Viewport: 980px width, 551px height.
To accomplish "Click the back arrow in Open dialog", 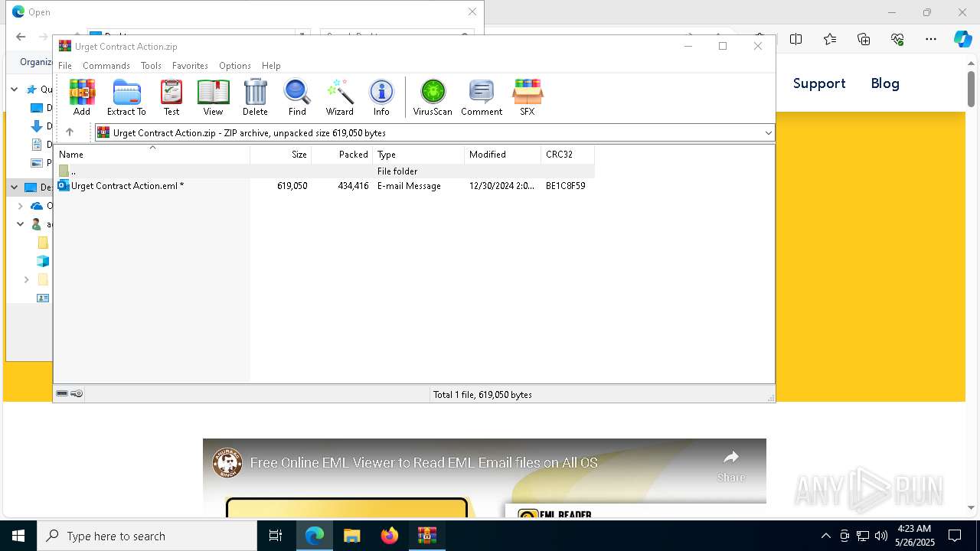I will pos(21,37).
